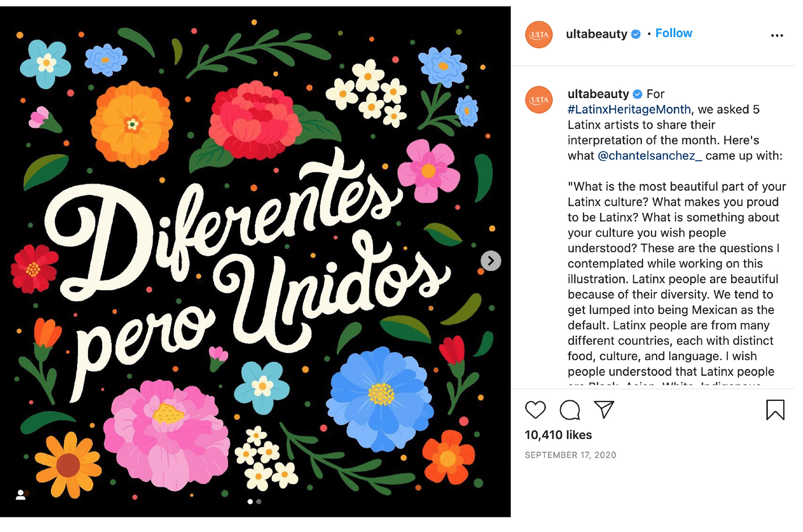The height and width of the screenshot is (532, 803).
Task: Open ultabeauty username in the caption
Action: click(x=598, y=94)
